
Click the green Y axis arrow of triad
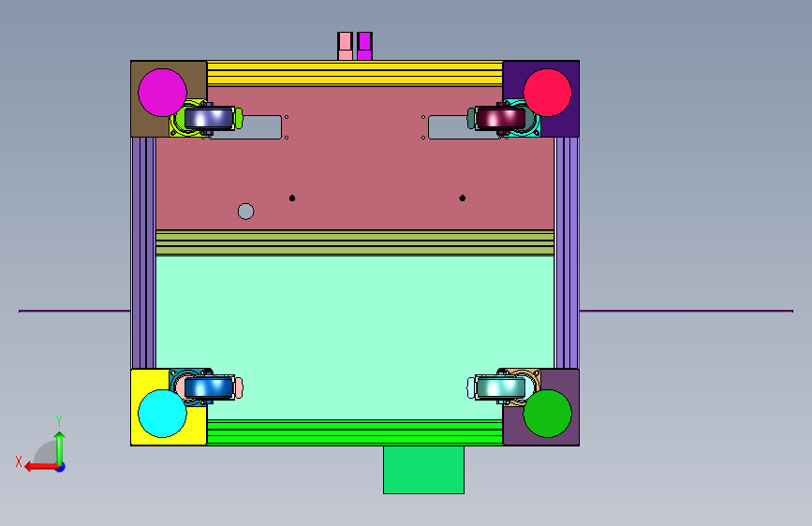point(60,447)
